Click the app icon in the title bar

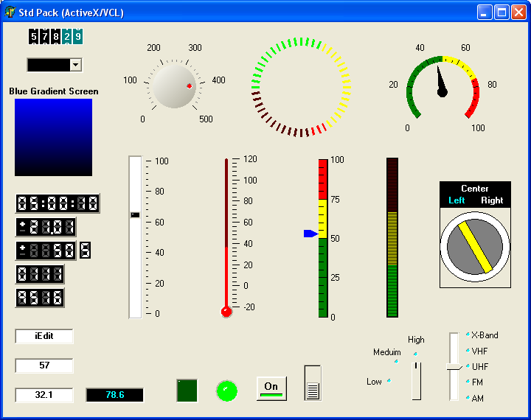click(x=10, y=12)
